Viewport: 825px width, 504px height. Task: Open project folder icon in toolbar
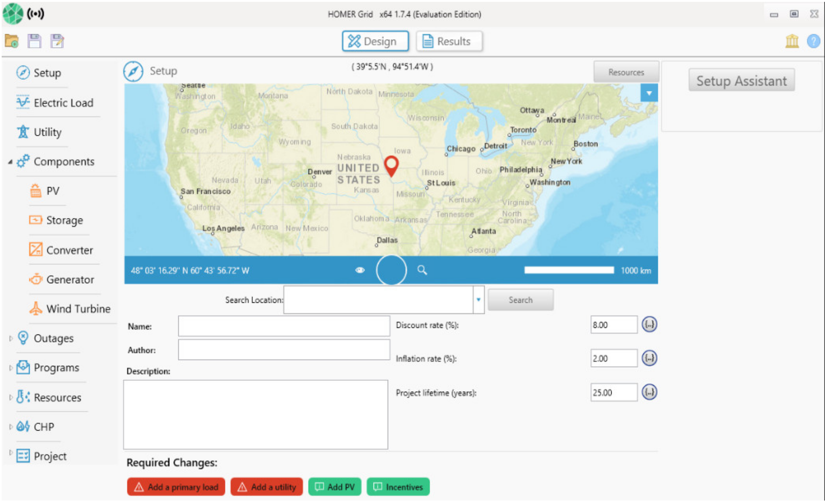pos(12,41)
